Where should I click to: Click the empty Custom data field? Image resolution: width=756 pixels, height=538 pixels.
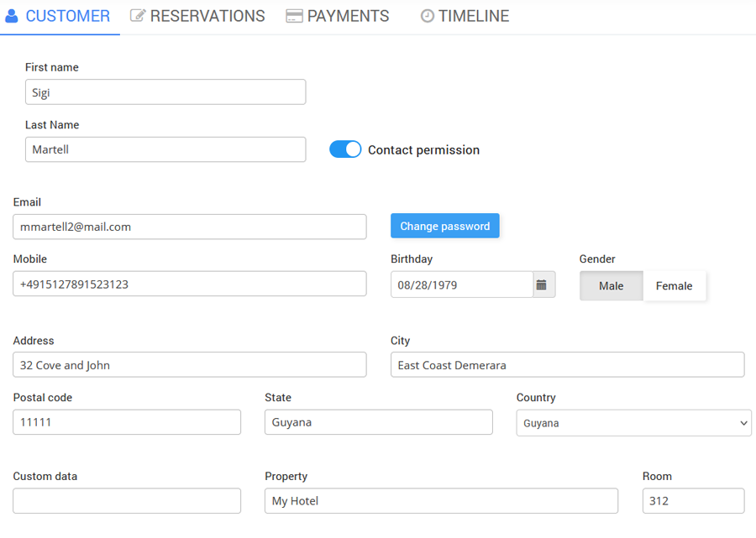tap(127, 501)
